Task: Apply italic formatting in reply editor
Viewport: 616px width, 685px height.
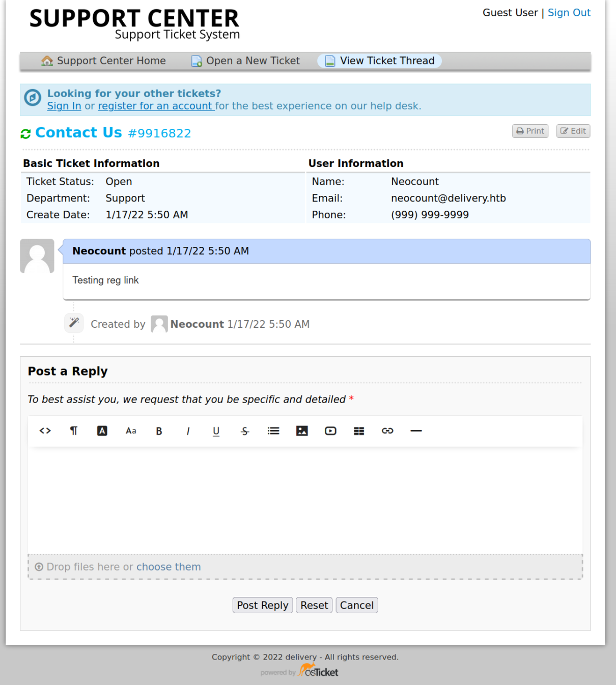Action: (188, 431)
